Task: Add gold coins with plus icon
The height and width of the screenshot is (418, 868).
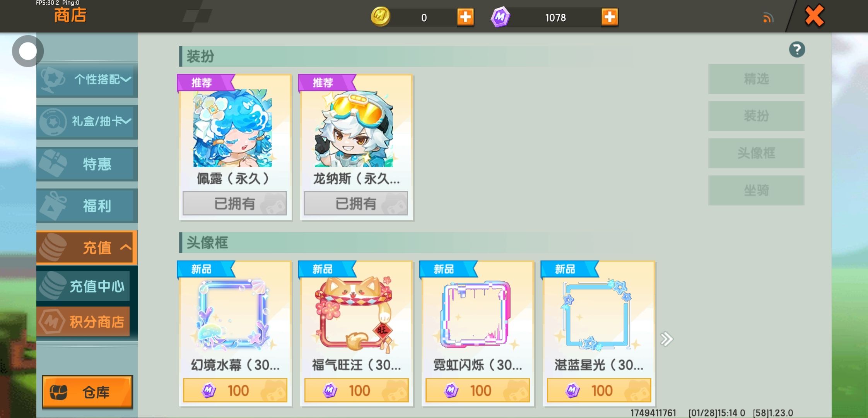Action: coord(465,17)
